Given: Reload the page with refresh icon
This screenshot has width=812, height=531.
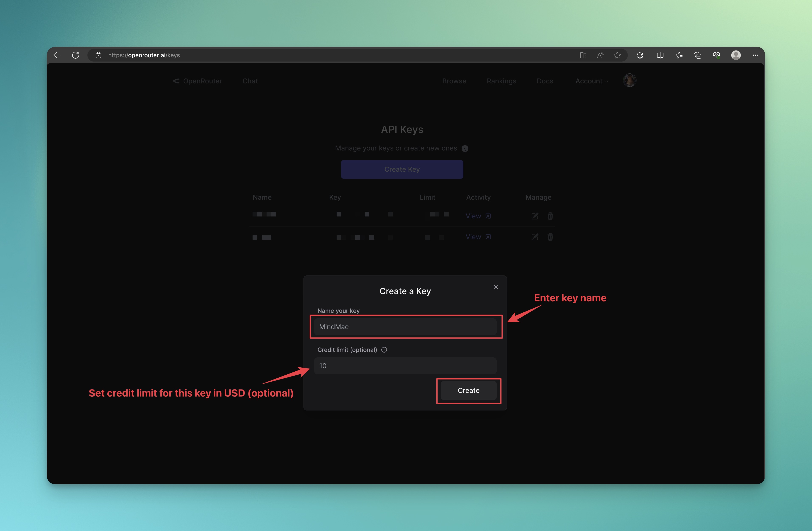Looking at the screenshot, I should click(76, 55).
